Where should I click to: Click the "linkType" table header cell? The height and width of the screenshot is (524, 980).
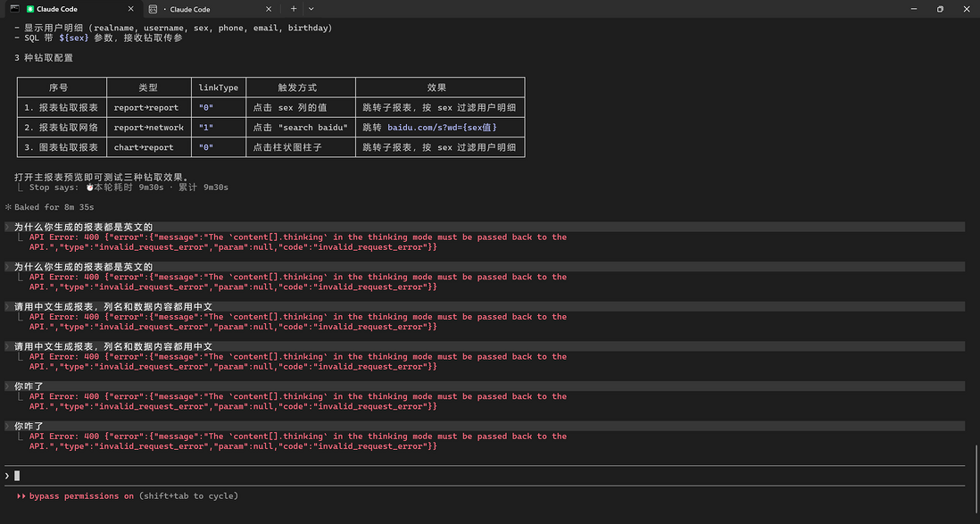(218, 87)
